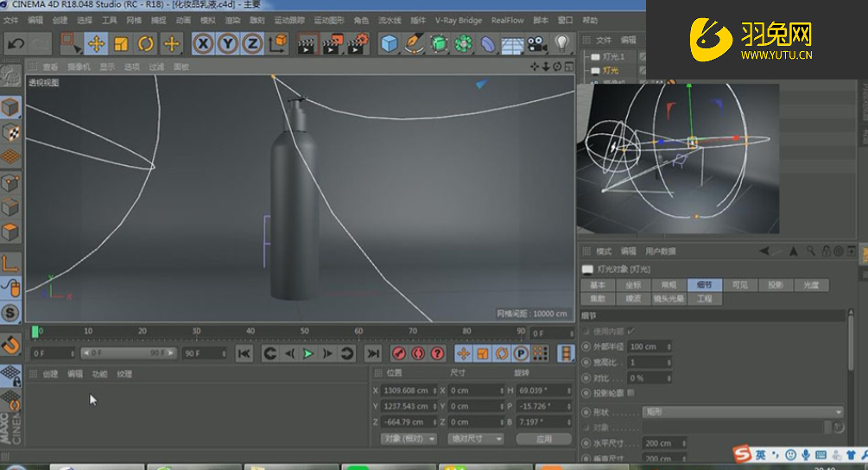
Task: Click the search magnifier in attribute manager
Action: coord(810,251)
